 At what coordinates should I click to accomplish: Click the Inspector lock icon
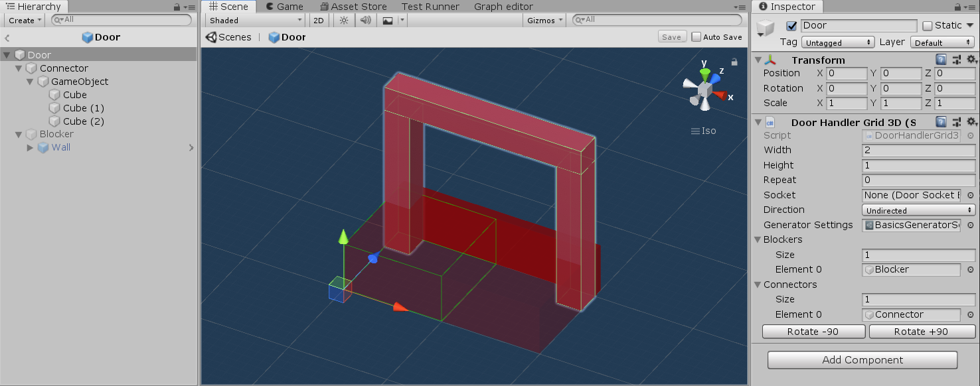coord(958,7)
